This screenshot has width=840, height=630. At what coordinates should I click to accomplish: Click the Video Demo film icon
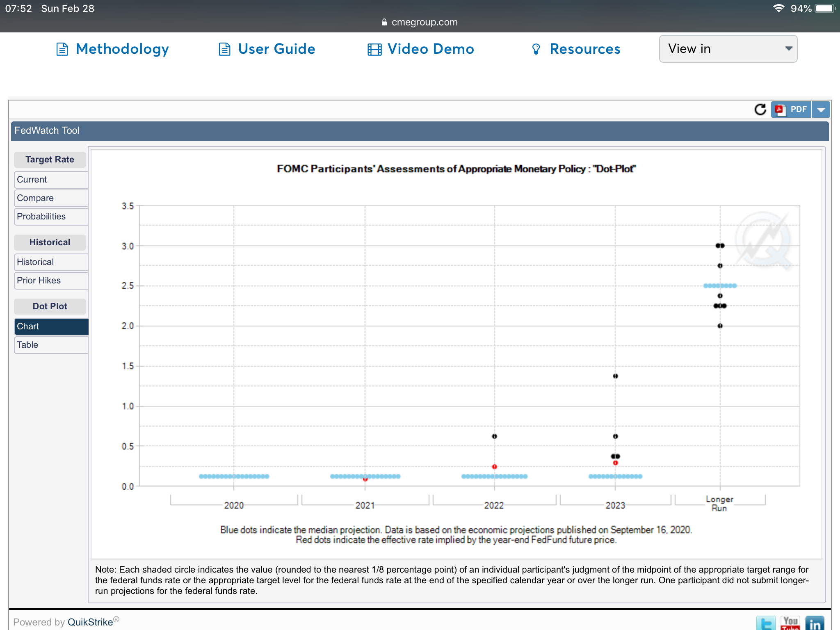[x=374, y=49]
